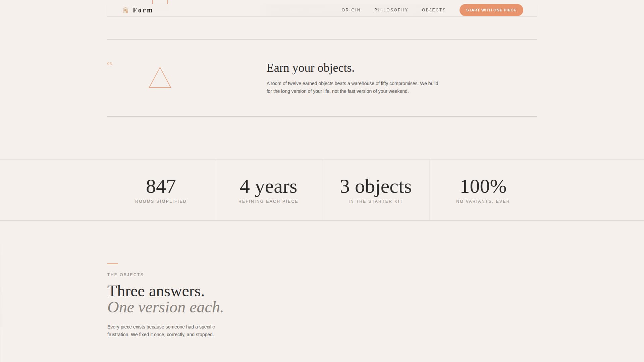Select the 'Earn your objects.' heading
The width and height of the screenshot is (644, 362).
coord(310,68)
